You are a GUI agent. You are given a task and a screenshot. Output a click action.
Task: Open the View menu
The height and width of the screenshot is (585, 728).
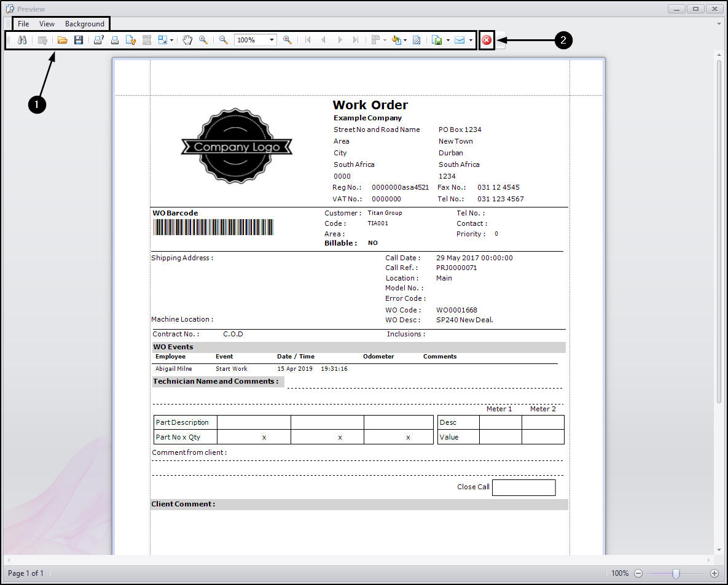tap(47, 24)
